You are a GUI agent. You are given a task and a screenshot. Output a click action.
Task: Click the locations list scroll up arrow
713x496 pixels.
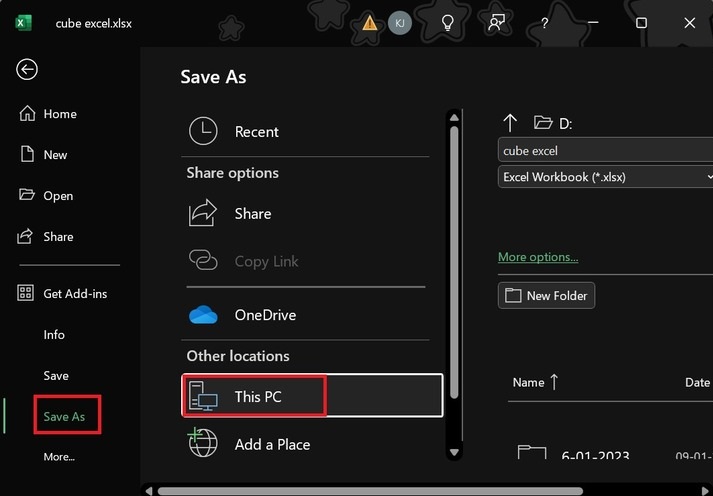coord(454,117)
